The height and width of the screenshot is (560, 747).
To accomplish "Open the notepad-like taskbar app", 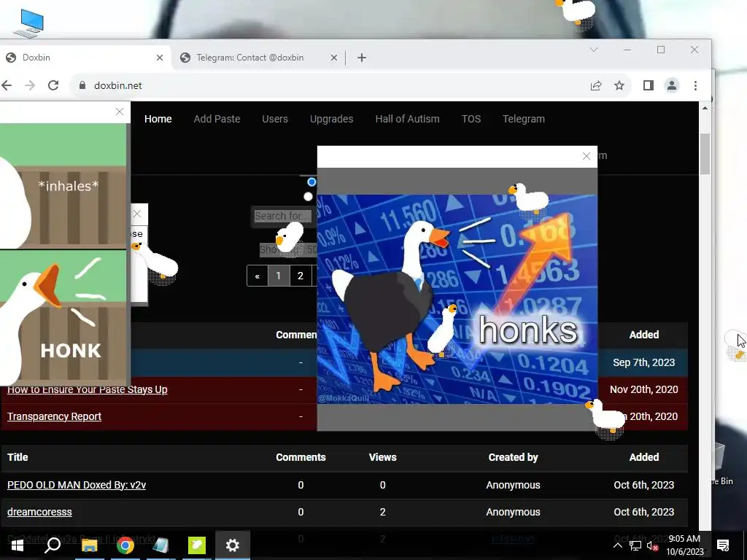I will pos(161,545).
